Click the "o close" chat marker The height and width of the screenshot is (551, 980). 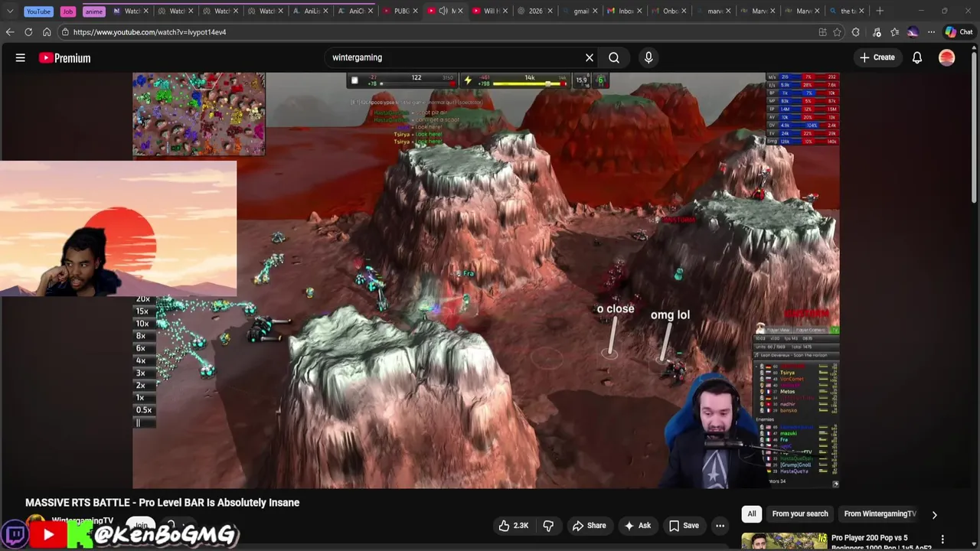pyautogui.click(x=616, y=308)
